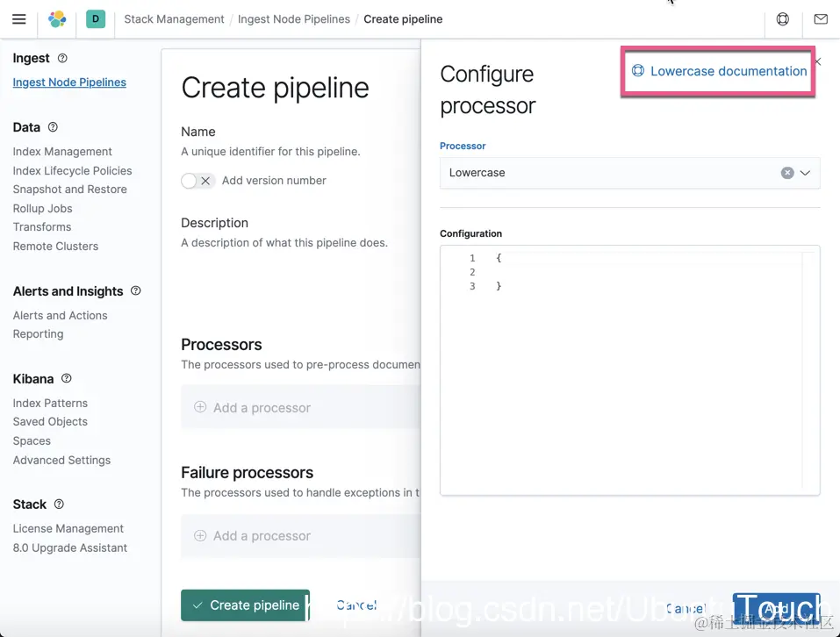Click the plus icon in the Failure processors box
The height and width of the screenshot is (637, 840).
tap(200, 536)
